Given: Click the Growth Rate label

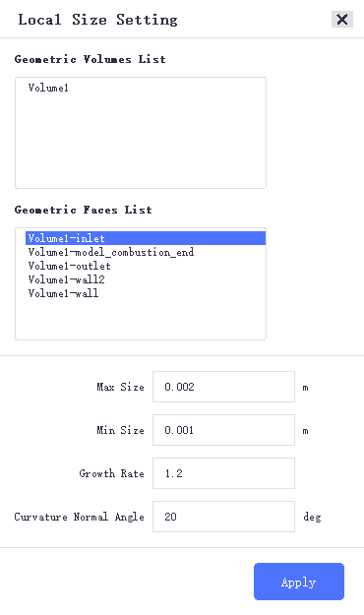Looking at the screenshot, I should (x=112, y=473).
